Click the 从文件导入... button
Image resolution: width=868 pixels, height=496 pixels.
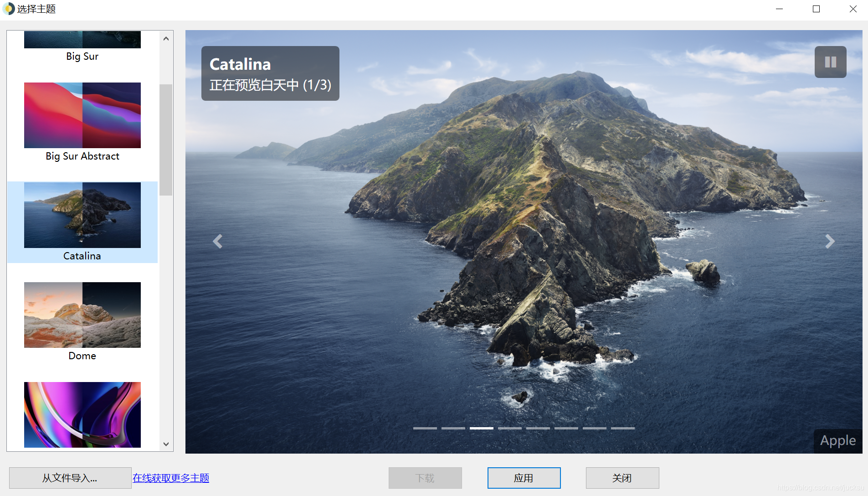point(70,478)
